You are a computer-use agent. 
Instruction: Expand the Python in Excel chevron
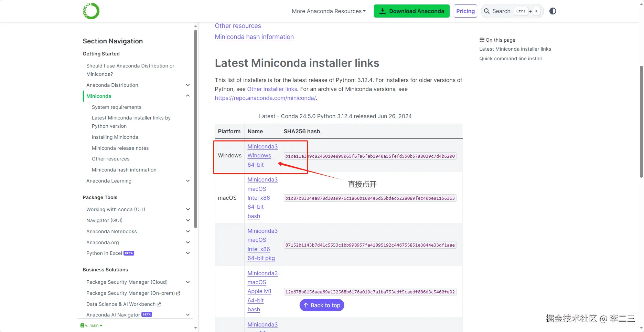(188, 253)
